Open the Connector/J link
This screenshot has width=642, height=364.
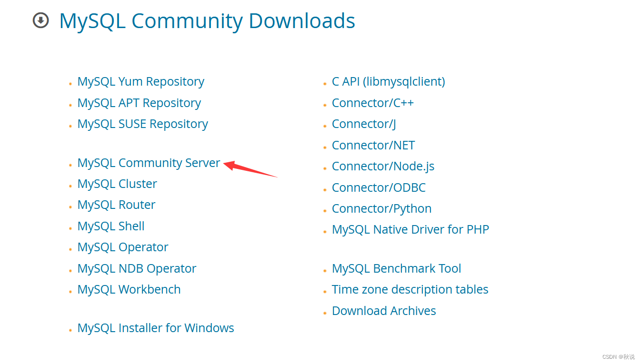pos(364,124)
